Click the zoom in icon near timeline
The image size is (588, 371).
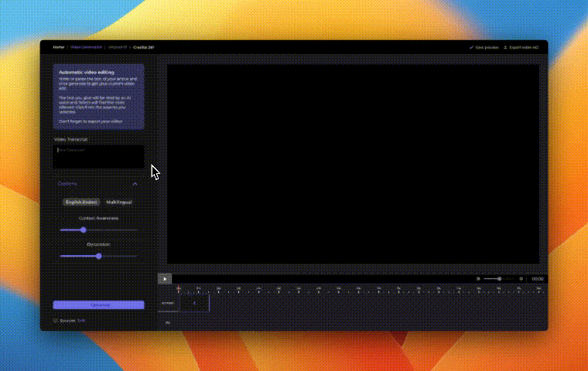coord(521,278)
